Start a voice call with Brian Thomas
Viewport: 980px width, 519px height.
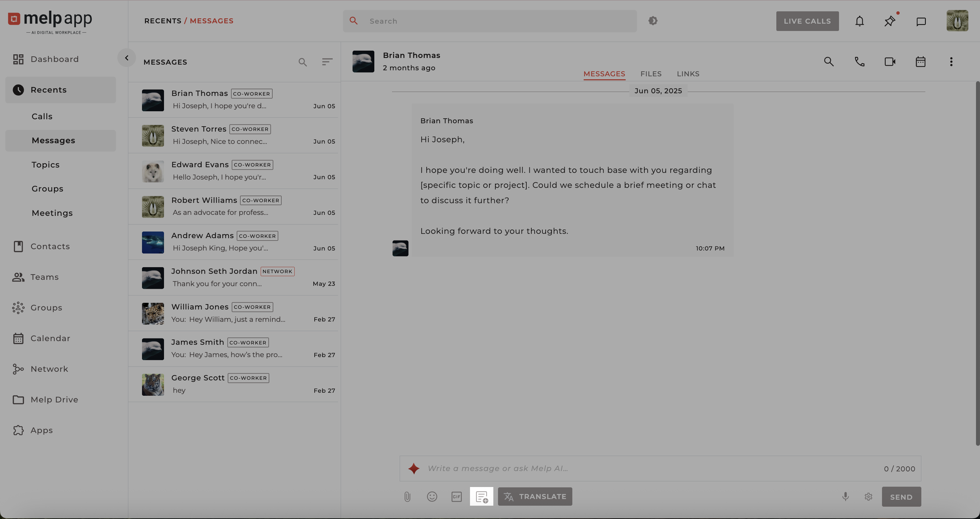coord(859,62)
